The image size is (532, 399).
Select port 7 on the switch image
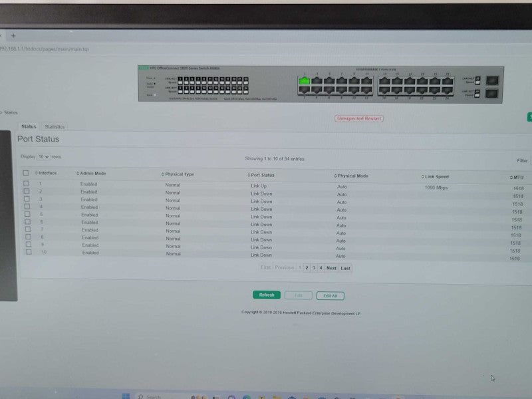coord(342,80)
